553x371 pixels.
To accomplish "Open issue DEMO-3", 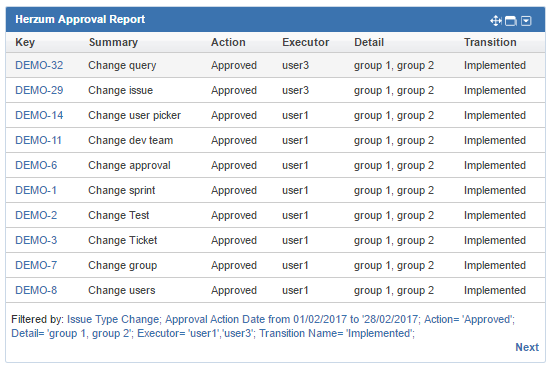I will 36,241.
